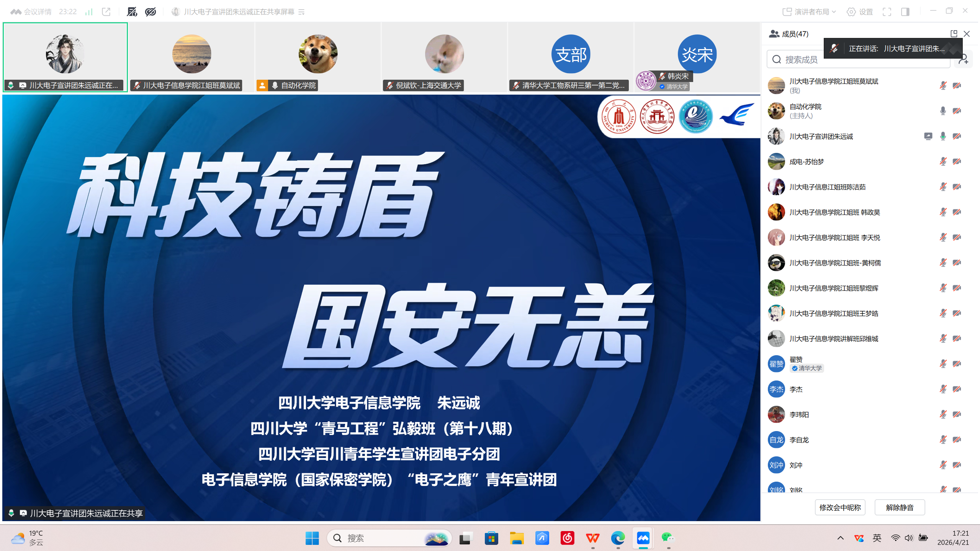Click 修改会中昵称 button

[840, 507]
